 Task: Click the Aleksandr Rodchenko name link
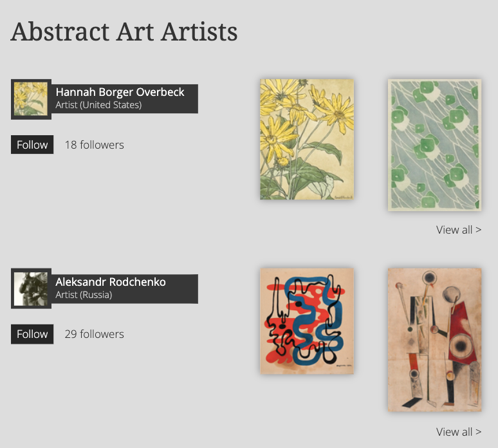(111, 282)
